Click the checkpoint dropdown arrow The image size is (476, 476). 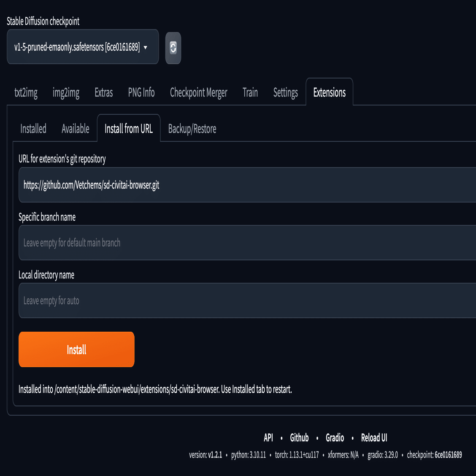146,47
